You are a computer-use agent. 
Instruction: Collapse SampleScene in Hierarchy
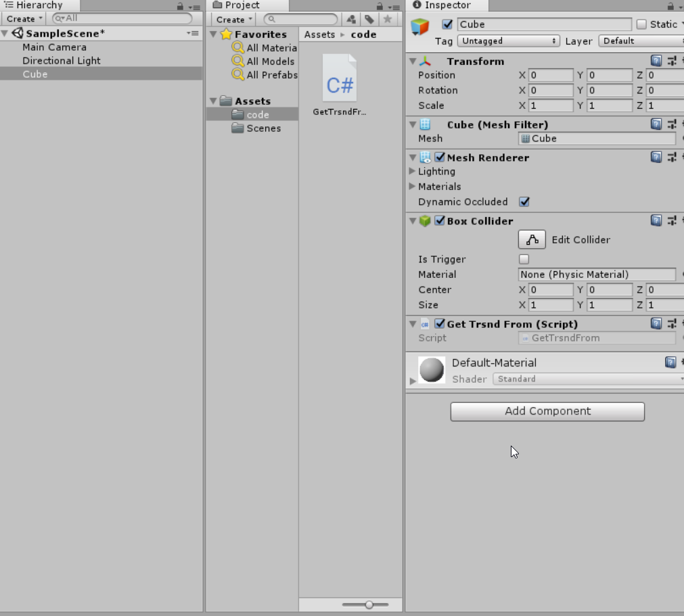pyautogui.click(x=5, y=33)
